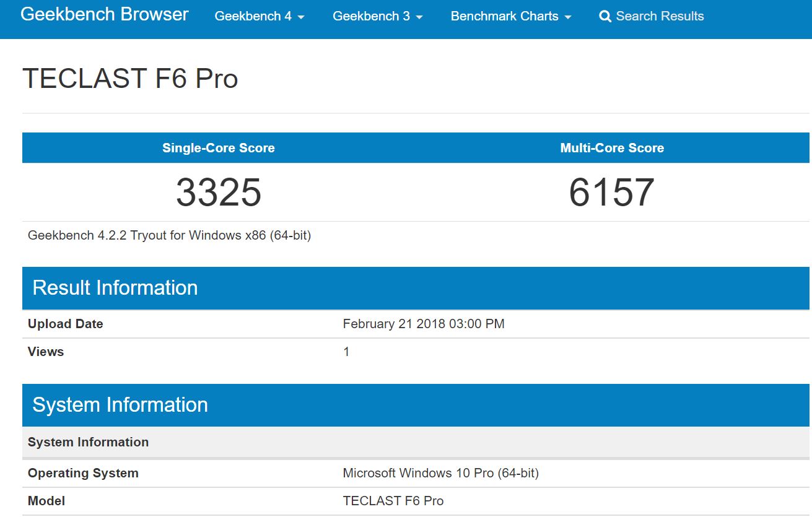Click the Single-Core Score header

pyautogui.click(x=219, y=148)
